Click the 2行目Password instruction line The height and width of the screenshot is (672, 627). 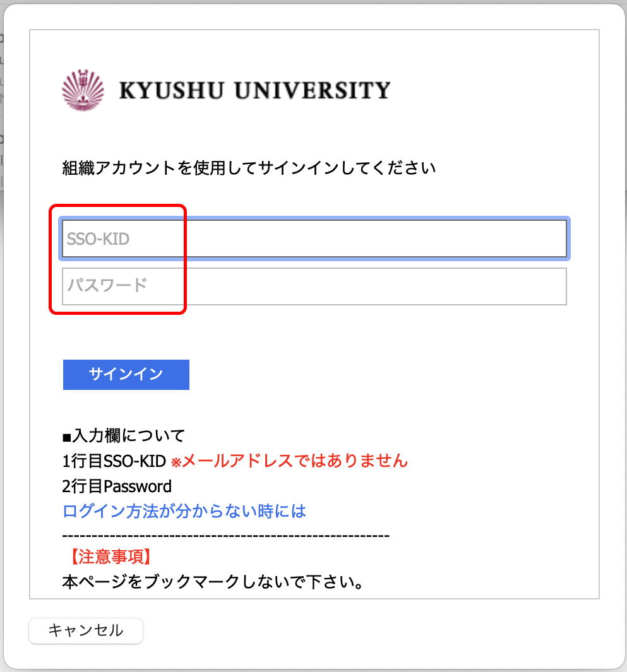coord(116,486)
